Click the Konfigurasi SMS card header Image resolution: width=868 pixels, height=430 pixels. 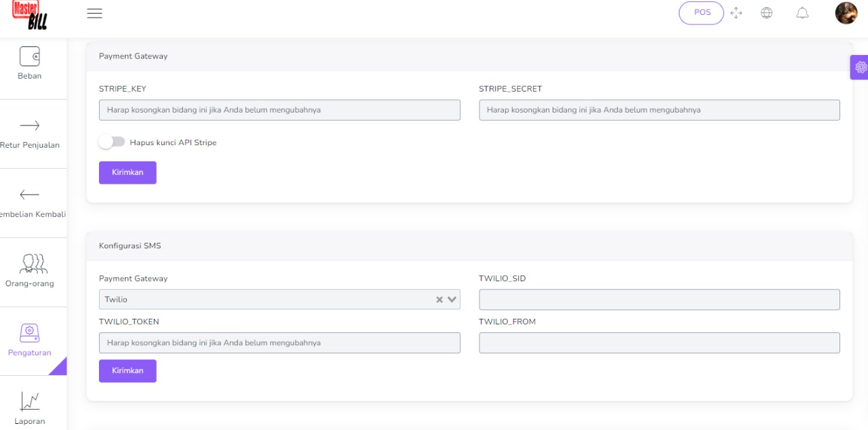[x=469, y=246]
